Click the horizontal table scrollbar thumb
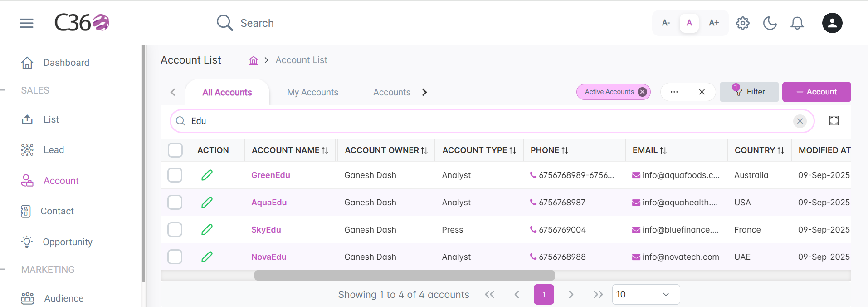The height and width of the screenshot is (307, 868). 405,275
